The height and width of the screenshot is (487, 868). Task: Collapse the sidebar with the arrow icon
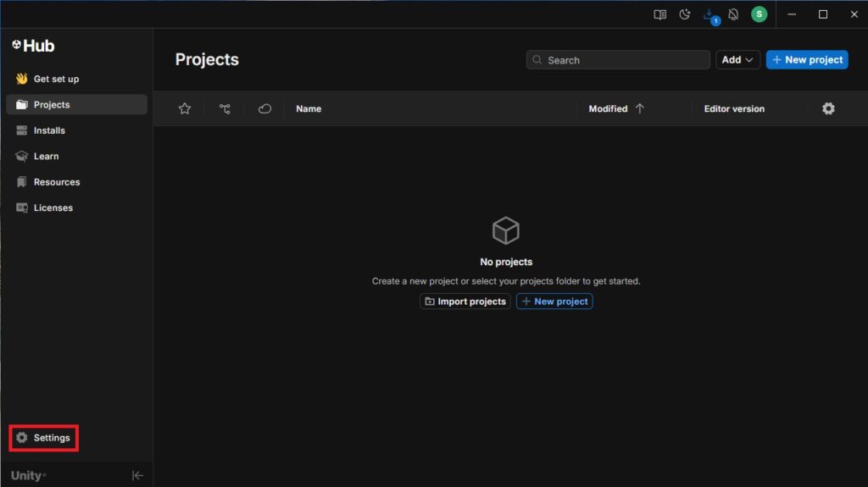click(x=137, y=475)
